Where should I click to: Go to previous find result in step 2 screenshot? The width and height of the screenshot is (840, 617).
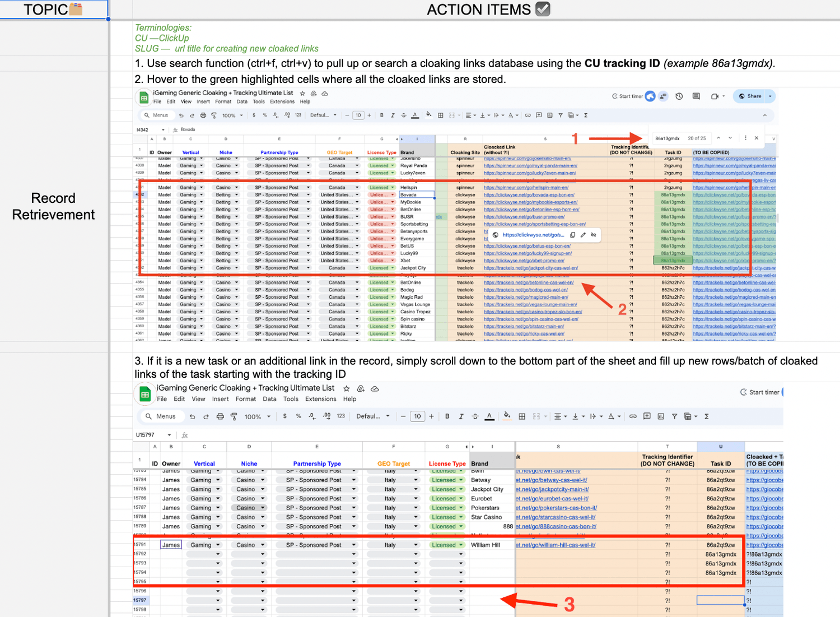click(719, 138)
